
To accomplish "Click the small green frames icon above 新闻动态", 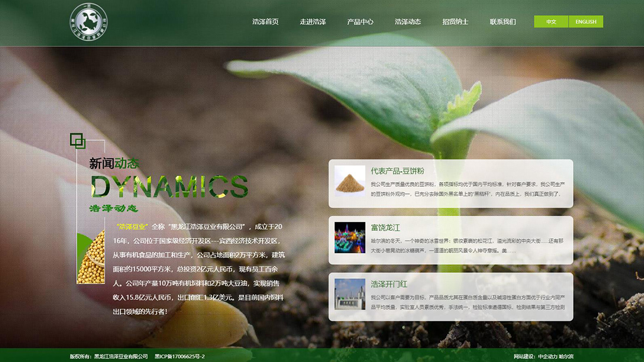I will [77, 141].
